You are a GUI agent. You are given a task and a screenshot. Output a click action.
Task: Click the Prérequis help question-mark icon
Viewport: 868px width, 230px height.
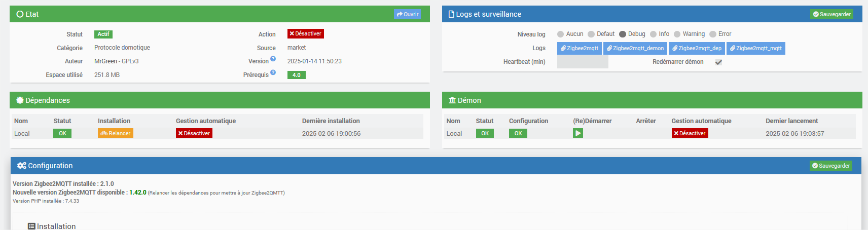273,72
